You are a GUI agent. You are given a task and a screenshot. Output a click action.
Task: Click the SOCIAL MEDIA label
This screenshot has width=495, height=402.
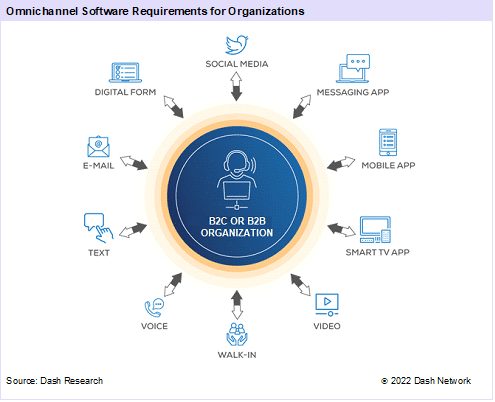[237, 64]
